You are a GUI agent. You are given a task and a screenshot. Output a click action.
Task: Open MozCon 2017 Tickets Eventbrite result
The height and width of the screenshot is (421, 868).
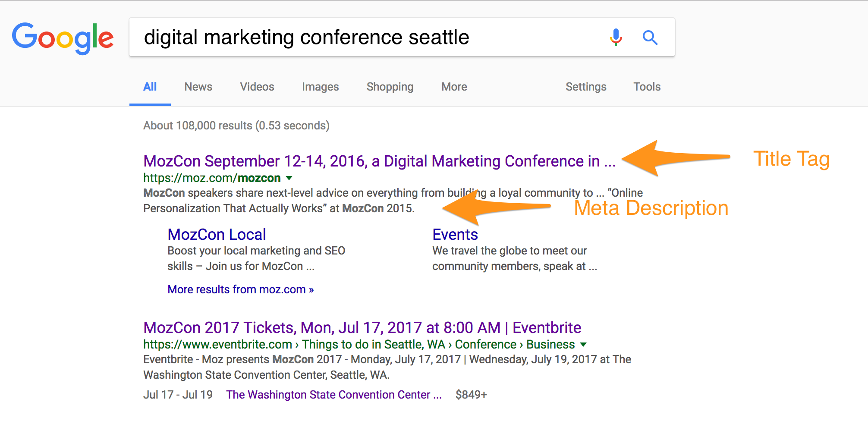tap(362, 328)
